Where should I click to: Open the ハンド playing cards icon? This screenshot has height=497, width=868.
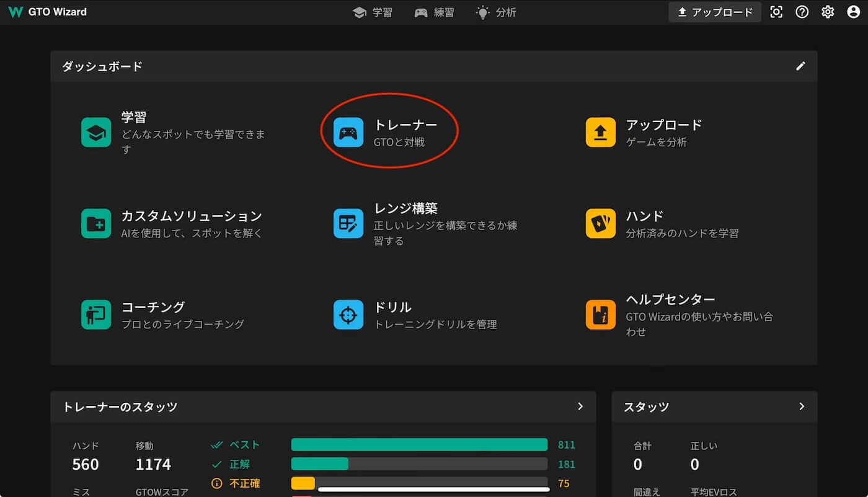tap(601, 224)
